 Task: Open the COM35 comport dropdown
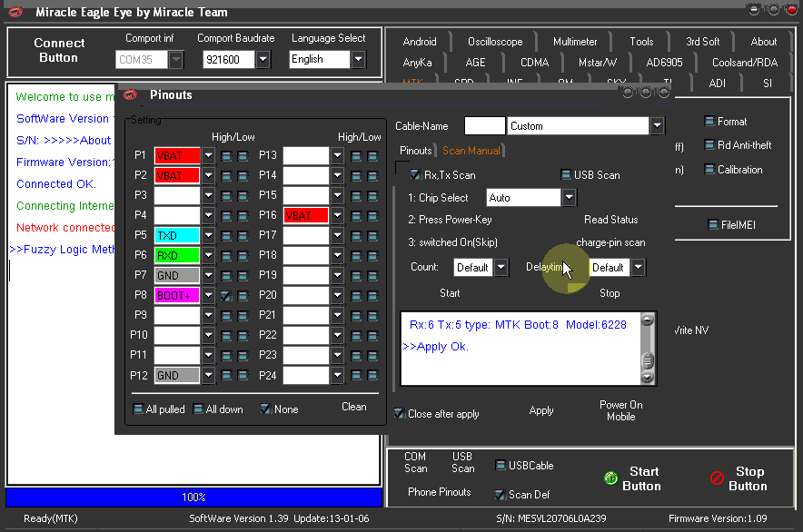coord(175,59)
